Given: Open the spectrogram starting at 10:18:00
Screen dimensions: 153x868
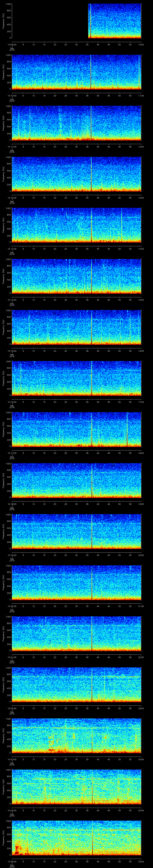Looking at the screenshot, I should point(77,481).
